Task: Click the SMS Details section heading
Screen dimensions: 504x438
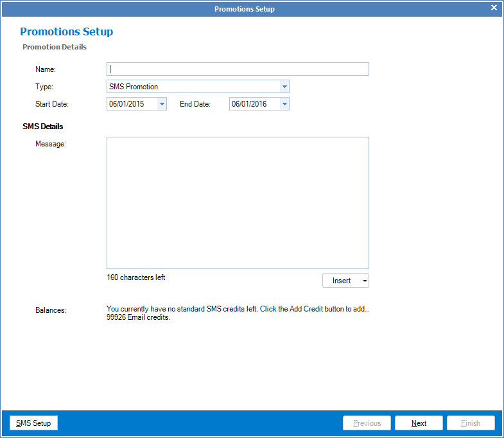Action: [x=43, y=127]
